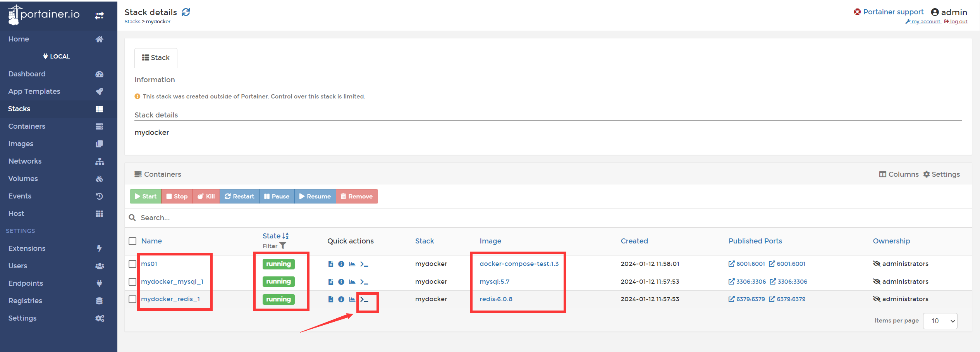This screenshot has width=980, height=352.
Task: Open logs icon for mydocker_mysql_1
Action: click(330, 282)
